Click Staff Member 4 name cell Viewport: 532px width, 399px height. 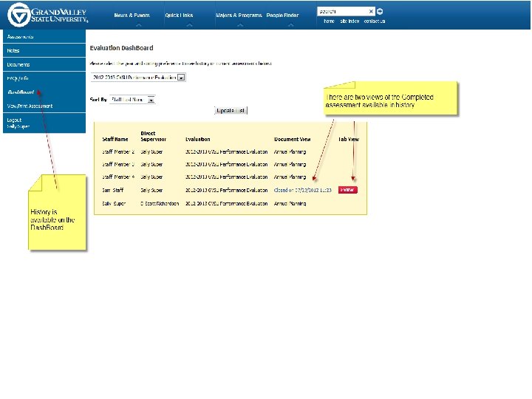tap(118, 177)
